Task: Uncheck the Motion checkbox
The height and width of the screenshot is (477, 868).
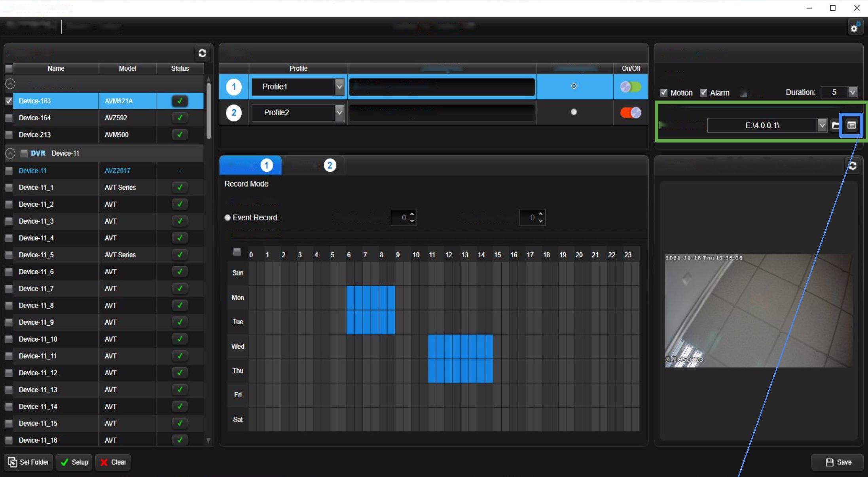Action: click(x=664, y=93)
